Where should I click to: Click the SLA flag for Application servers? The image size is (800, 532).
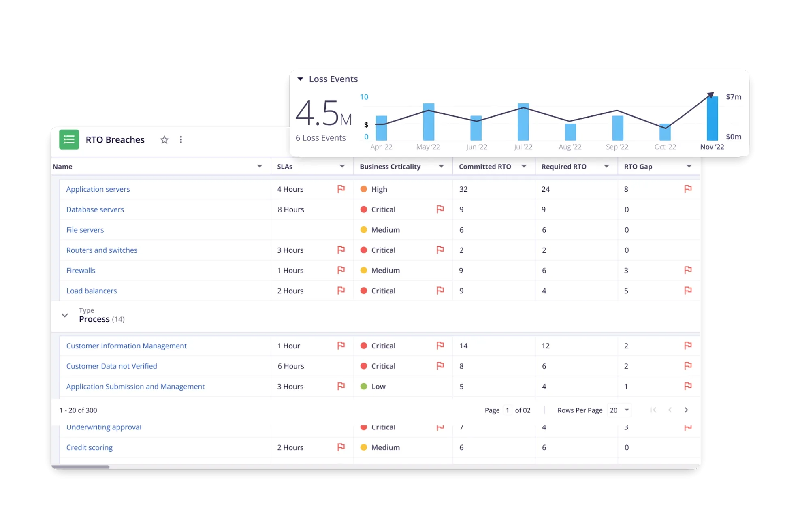pyautogui.click(x=341, y=189)
